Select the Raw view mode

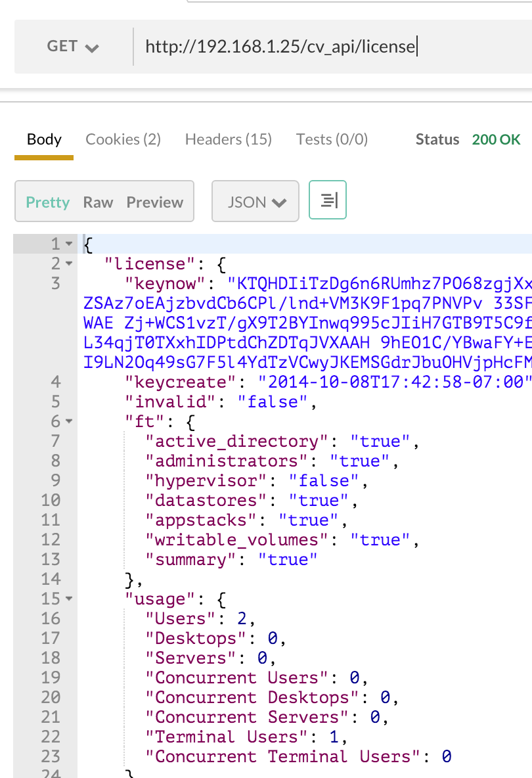coord(98,202)
